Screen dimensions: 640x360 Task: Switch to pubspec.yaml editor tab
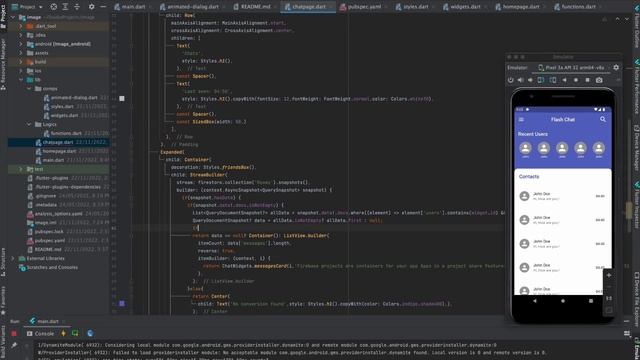coord(364,7)
